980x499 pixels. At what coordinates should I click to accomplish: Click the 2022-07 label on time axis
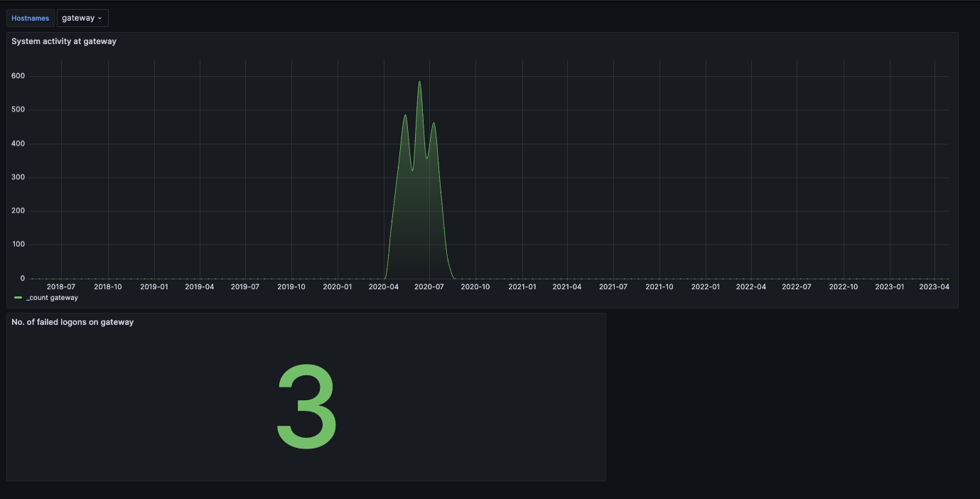[x=797, y=286]
